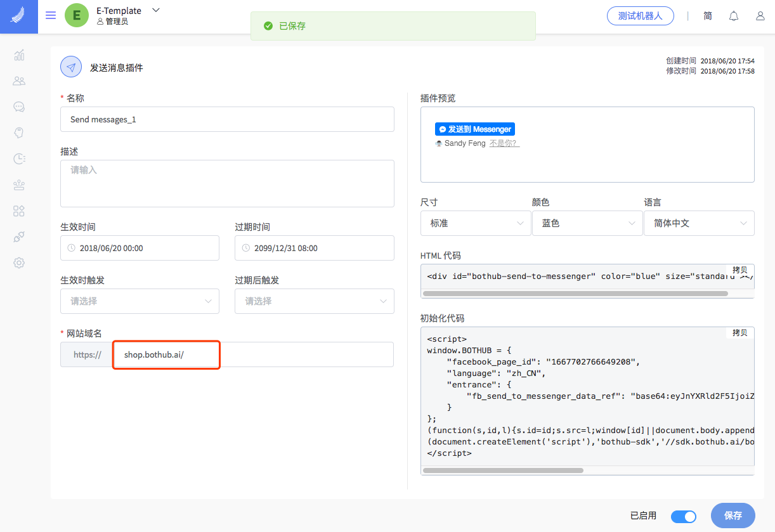Viewport: 775px width, 532px height.
Task: Open the 语言 language dropdown showing 简体中文
Action: [x=699, y=223]
